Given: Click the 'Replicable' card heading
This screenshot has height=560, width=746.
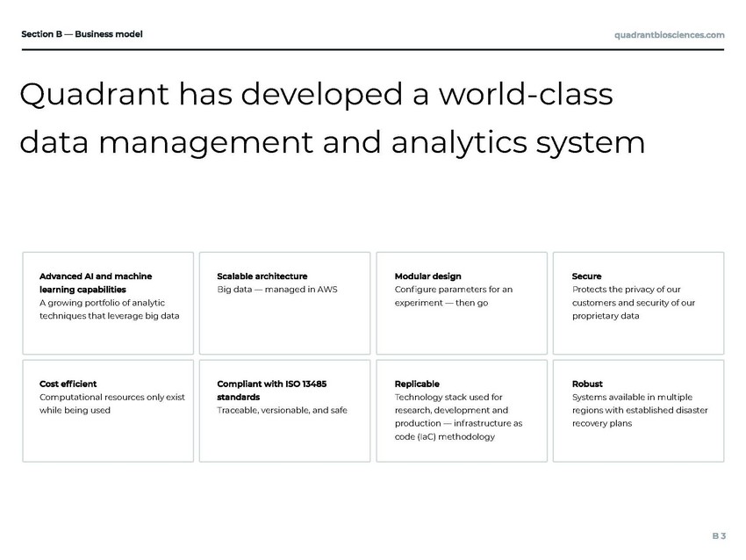Looking at the screenshot, I should (x=417, y=384).
